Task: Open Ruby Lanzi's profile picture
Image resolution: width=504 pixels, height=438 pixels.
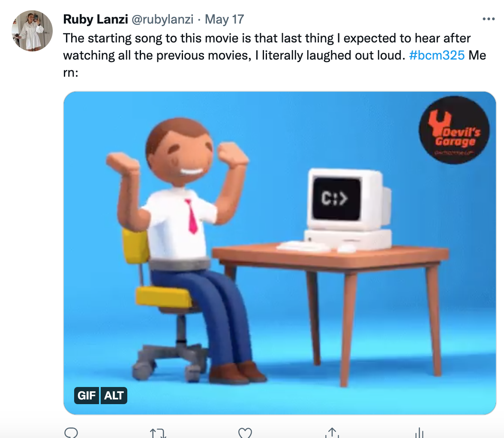Action: pos(32,31)
